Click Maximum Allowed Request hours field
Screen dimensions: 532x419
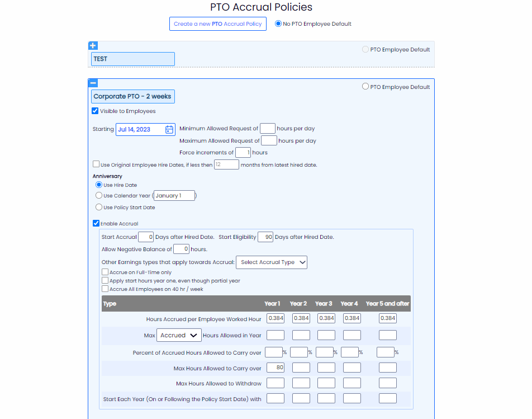point(269,140)
